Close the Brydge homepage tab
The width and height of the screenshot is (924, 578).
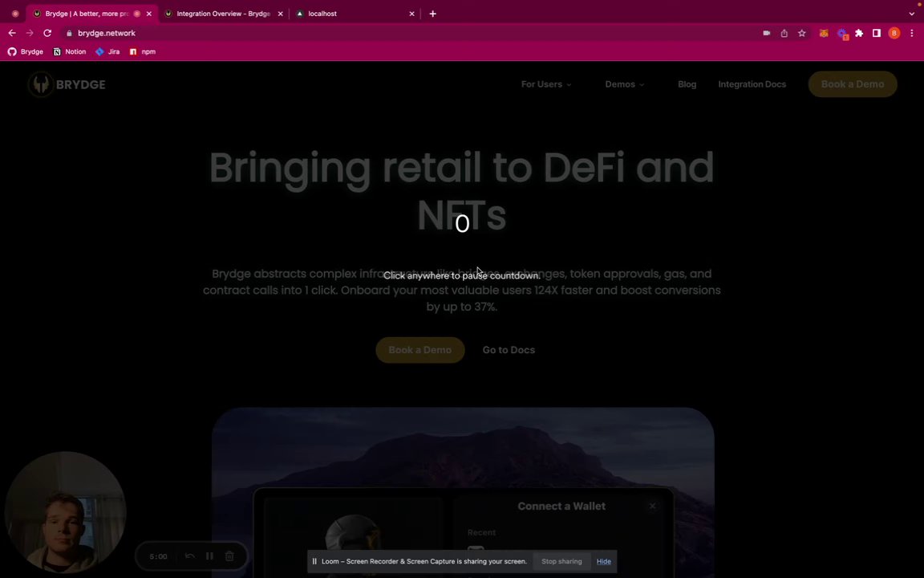coord(148,14)
